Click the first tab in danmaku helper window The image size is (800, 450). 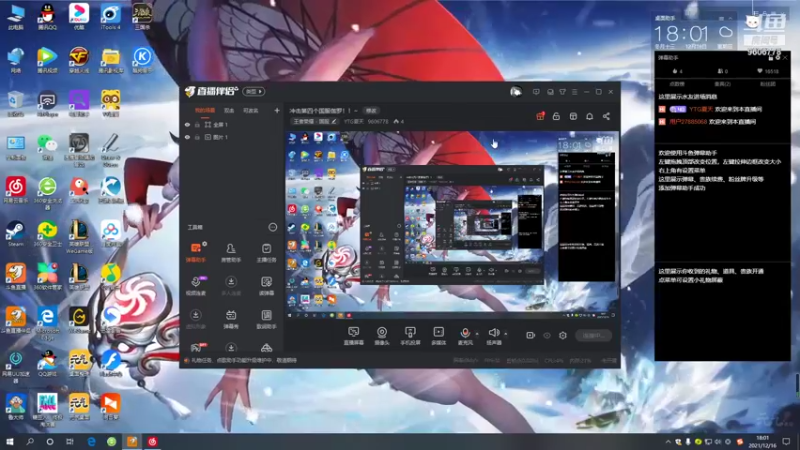[677, 84]
